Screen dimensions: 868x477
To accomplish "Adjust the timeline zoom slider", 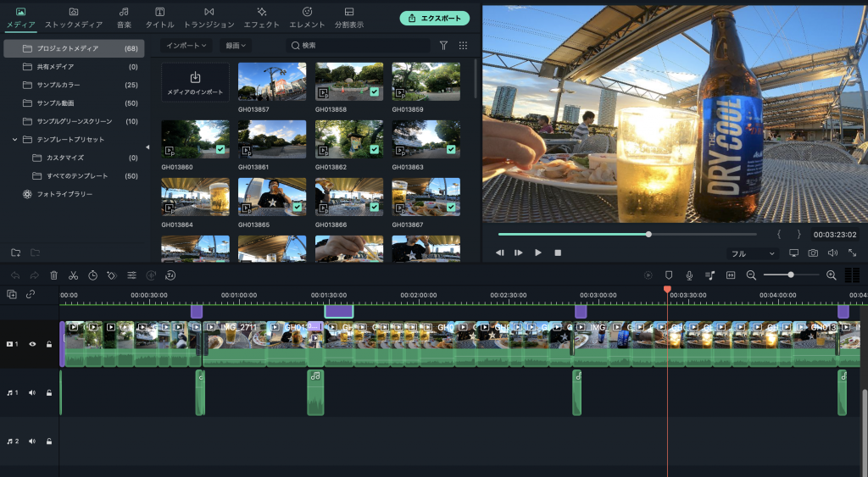I will (x=791, y=275).
